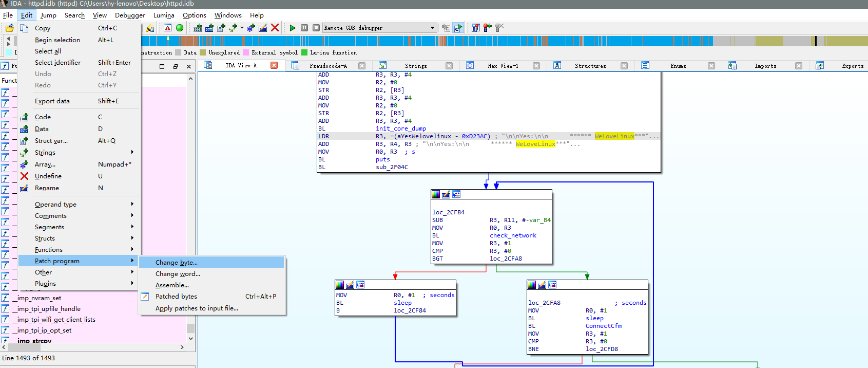Open the Remote GDB debugger dropdown
This screenshot has height=368, width=868.
point(432,28)
